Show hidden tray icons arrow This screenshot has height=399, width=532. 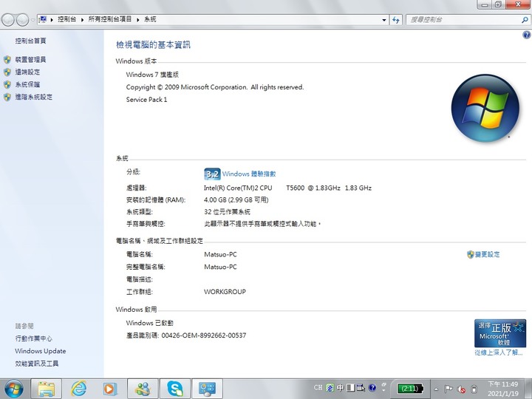(436, 389)
